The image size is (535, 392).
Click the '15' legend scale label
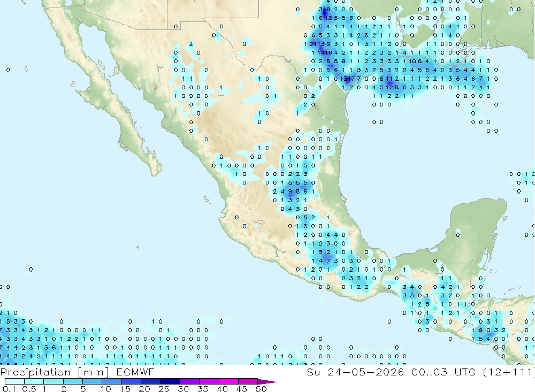coord(125,389)
